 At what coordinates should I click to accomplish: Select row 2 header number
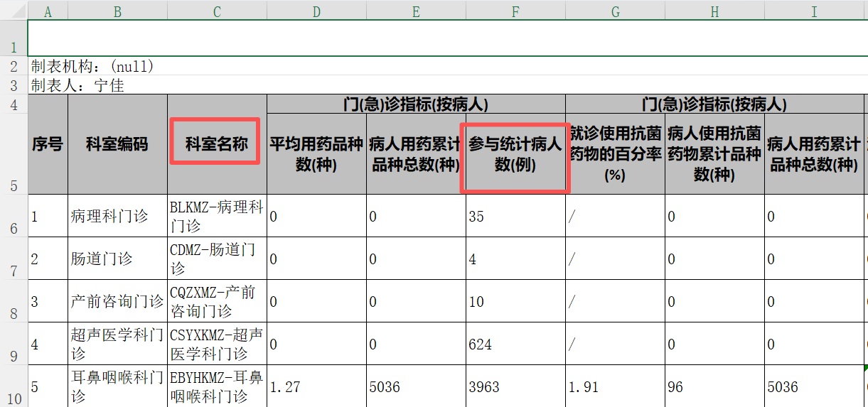coord(14,66)
